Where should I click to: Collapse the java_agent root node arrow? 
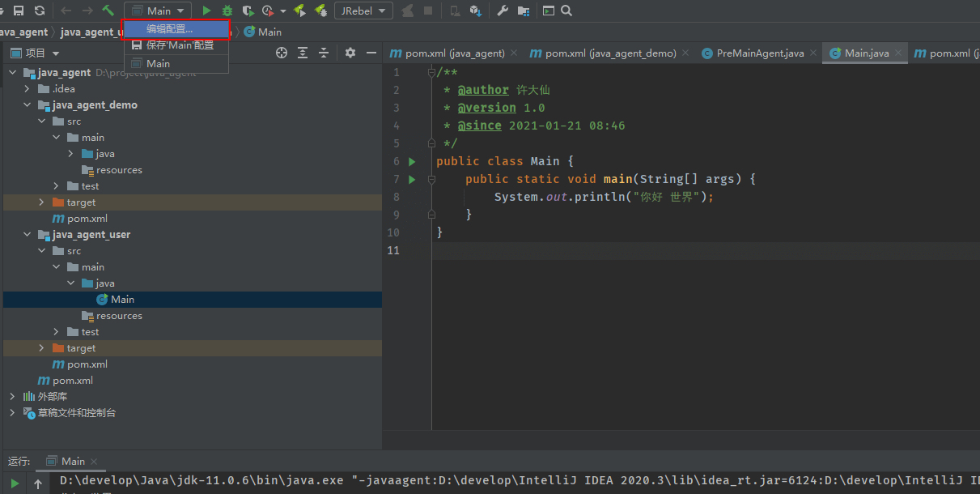click(12, 73)
